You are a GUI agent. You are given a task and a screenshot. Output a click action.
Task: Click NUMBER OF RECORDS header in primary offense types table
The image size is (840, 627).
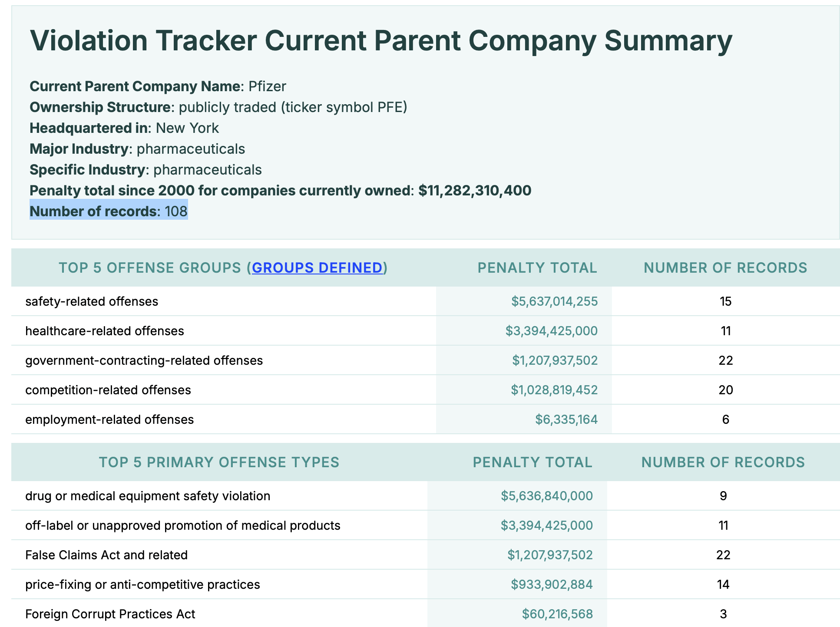[723, 462]
